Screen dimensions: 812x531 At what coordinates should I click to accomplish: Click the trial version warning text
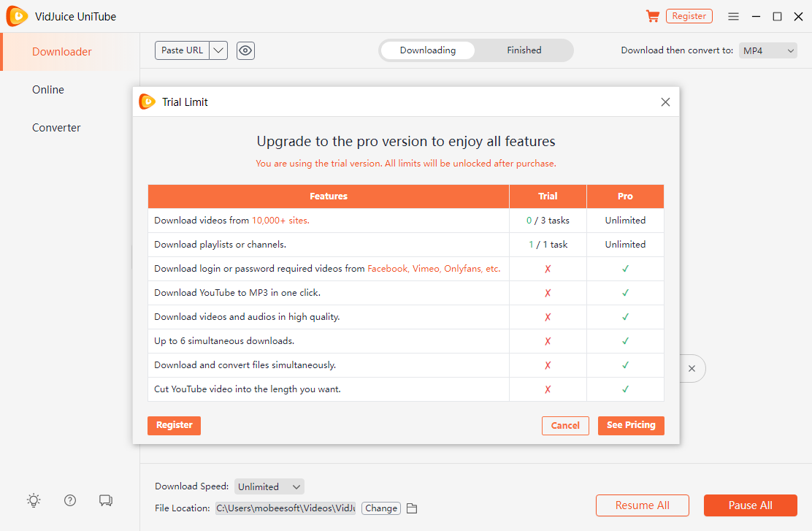tap(406, 163)
